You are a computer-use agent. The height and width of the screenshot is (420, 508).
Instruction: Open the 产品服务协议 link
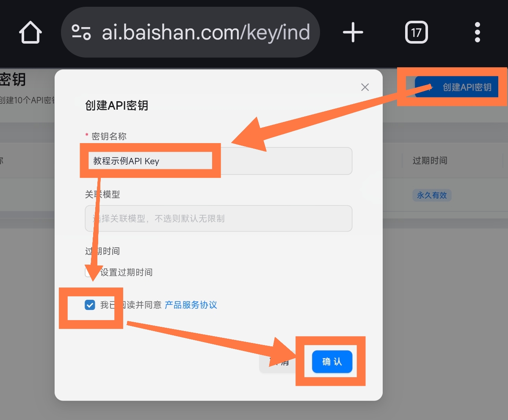pos(190,305)
